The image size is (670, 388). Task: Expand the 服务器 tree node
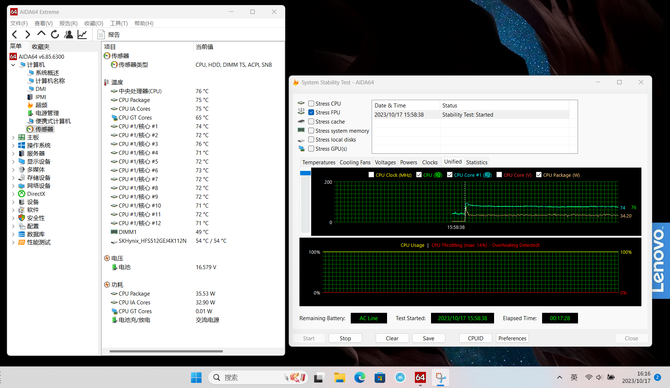(x=13, y=153)
